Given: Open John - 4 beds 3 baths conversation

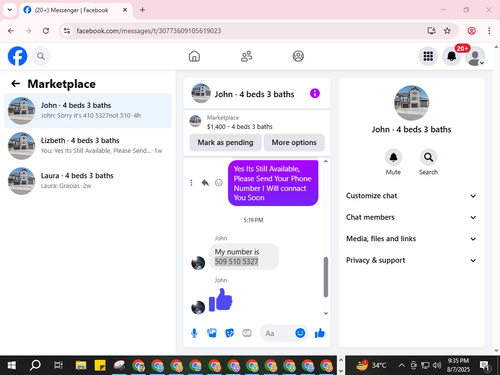Looking at the screenshot, I should tap(88, 111).
